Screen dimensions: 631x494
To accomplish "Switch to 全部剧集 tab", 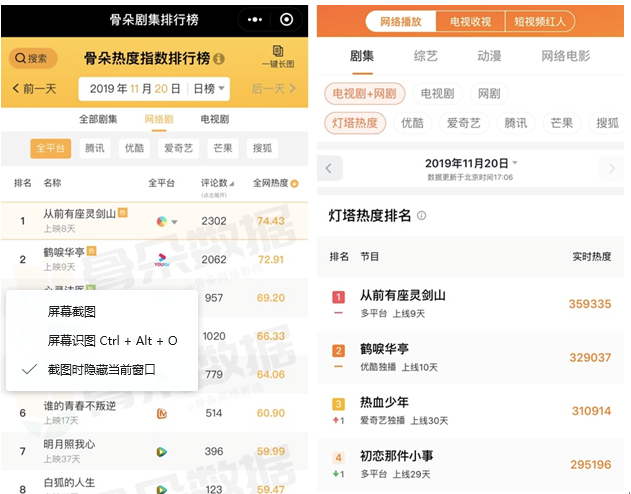I will click(x=98, y=119).
